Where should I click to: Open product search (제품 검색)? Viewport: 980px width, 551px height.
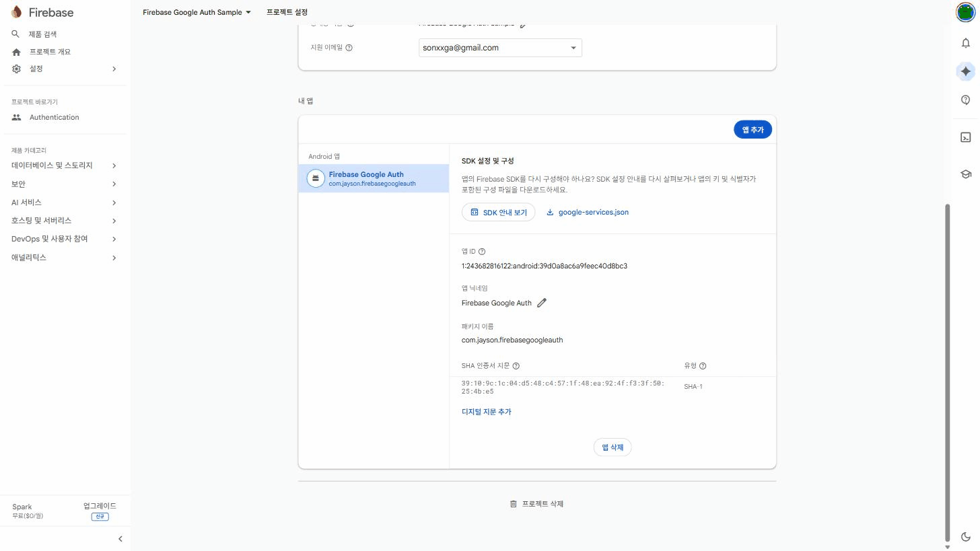(42, 34)
